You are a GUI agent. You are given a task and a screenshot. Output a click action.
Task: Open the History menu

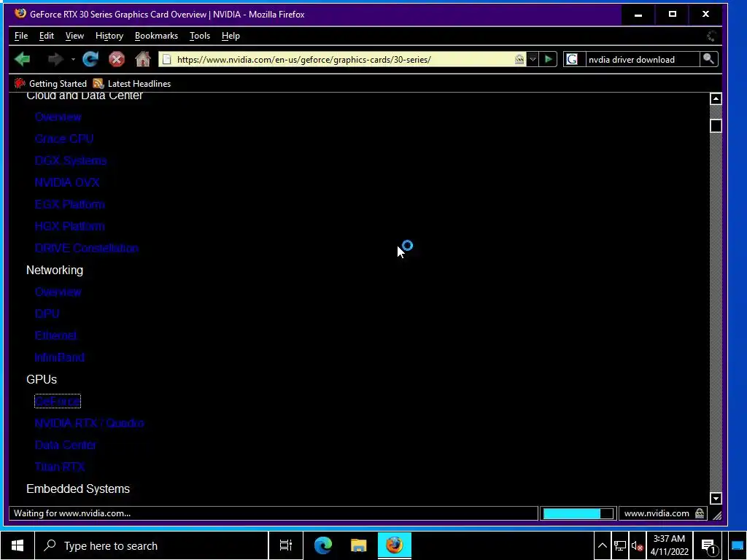point(109,36)
